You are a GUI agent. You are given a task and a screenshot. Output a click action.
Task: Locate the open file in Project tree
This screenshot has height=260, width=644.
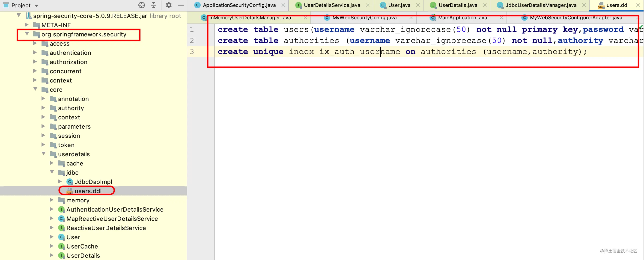point(141,5)
